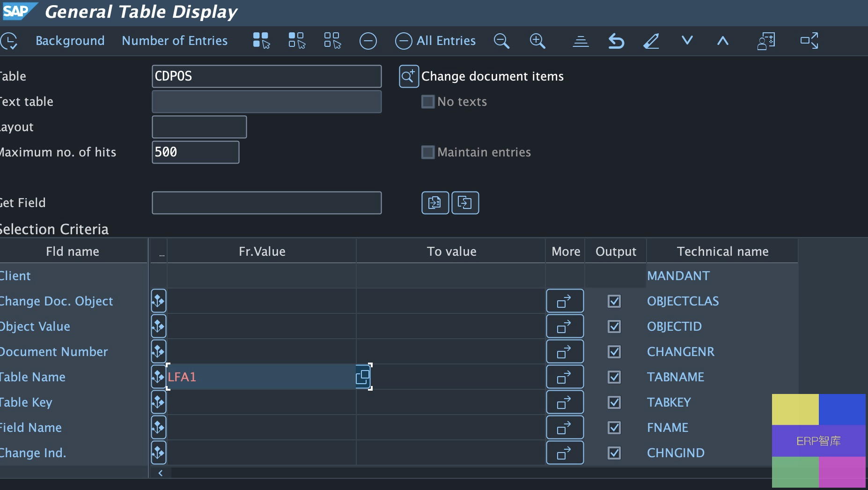Show the Number of Entries
868x490 pixels.
tap(175, 41)
